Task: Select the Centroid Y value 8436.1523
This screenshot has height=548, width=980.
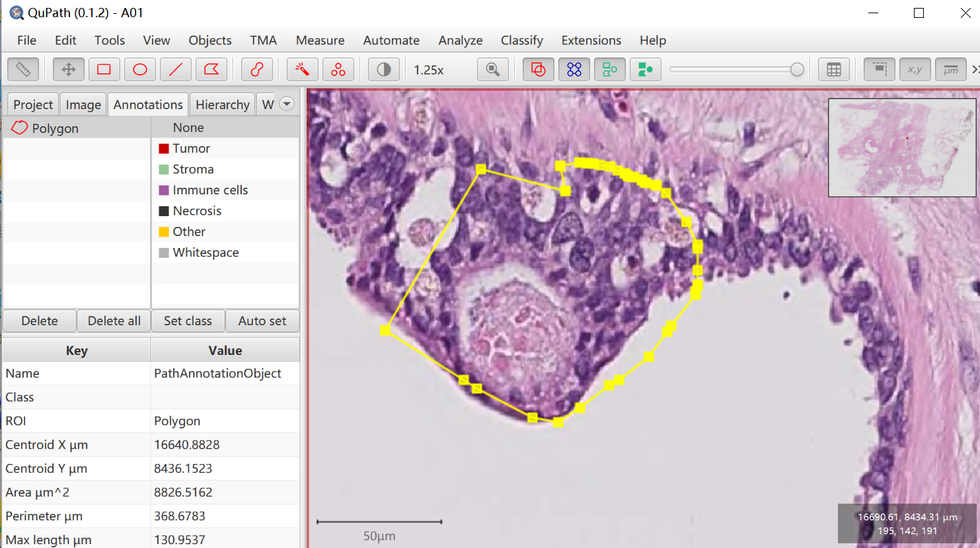Action: (225, 469)
